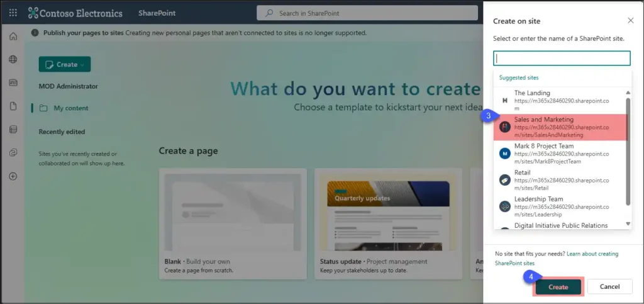
Task: Select The Landing suggested site
Action: [x=560, y=101]
